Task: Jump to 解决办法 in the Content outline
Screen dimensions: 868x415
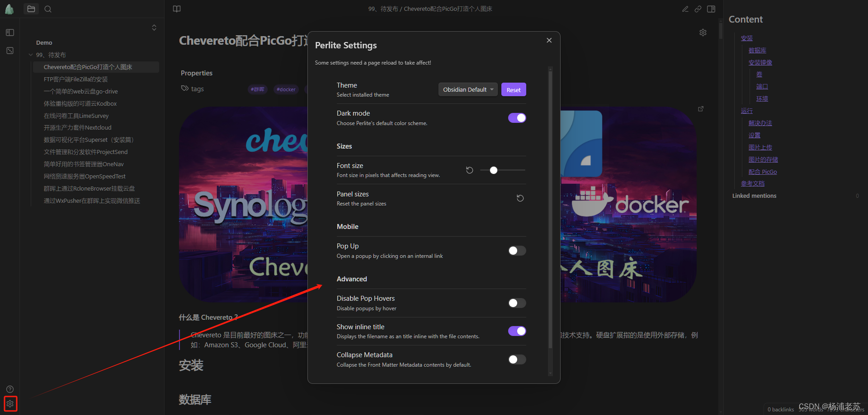Action: (760, 123)
